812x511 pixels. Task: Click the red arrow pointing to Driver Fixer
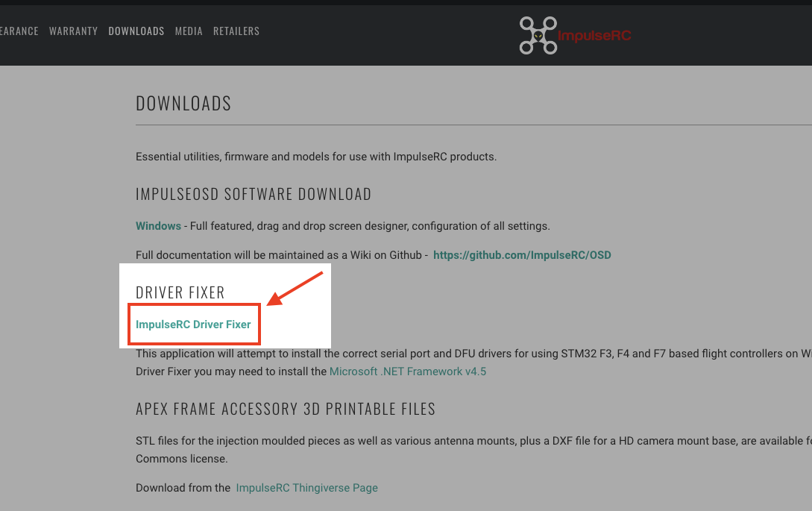[x=295, y=289]
